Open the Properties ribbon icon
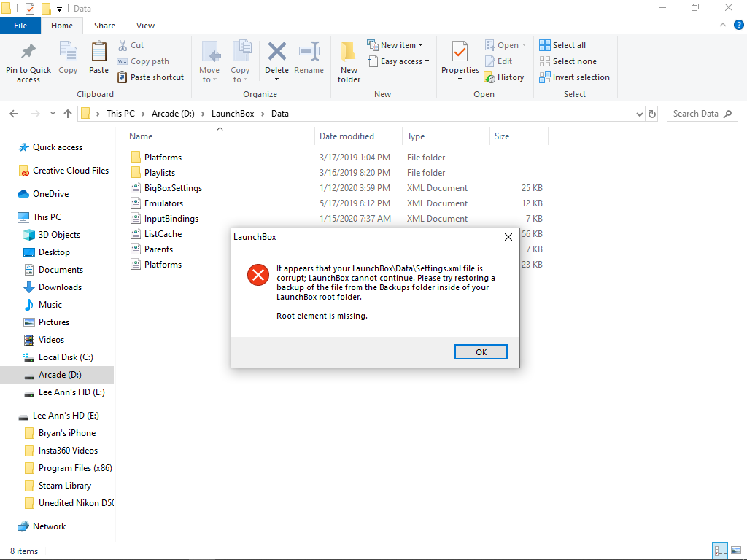The image size is (747, 560). pos(460,52)
